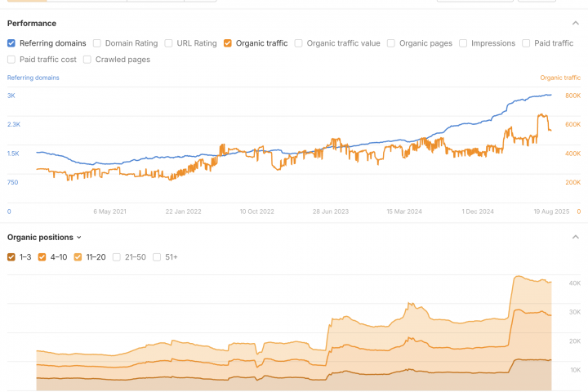The width and height of the screenshot is (588, 392).
Task: Click the 22 Jan 2022 date label
Action: (184, 212)
